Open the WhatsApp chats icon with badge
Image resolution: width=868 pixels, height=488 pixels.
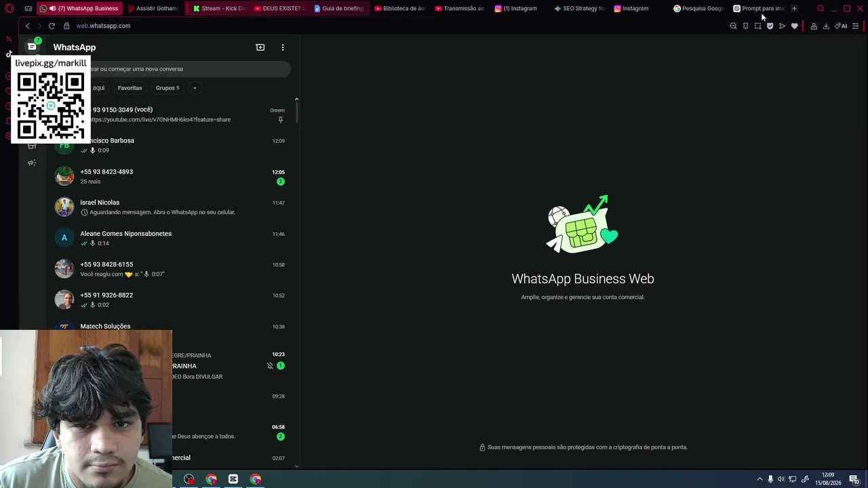[32, 46]
